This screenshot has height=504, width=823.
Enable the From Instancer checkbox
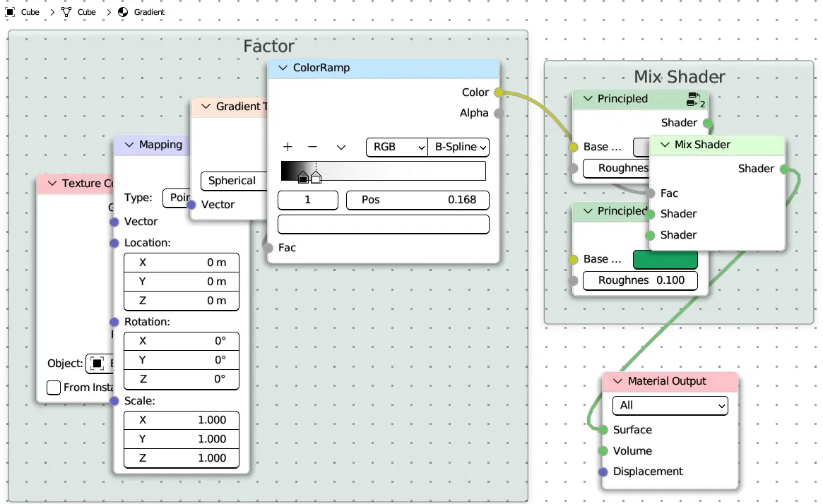[x=54, y=388]
